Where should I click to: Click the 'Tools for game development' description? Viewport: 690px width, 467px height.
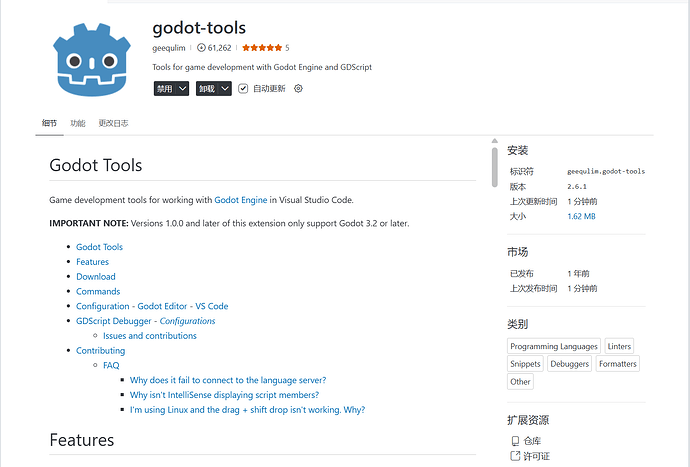(x=262, y=67)
